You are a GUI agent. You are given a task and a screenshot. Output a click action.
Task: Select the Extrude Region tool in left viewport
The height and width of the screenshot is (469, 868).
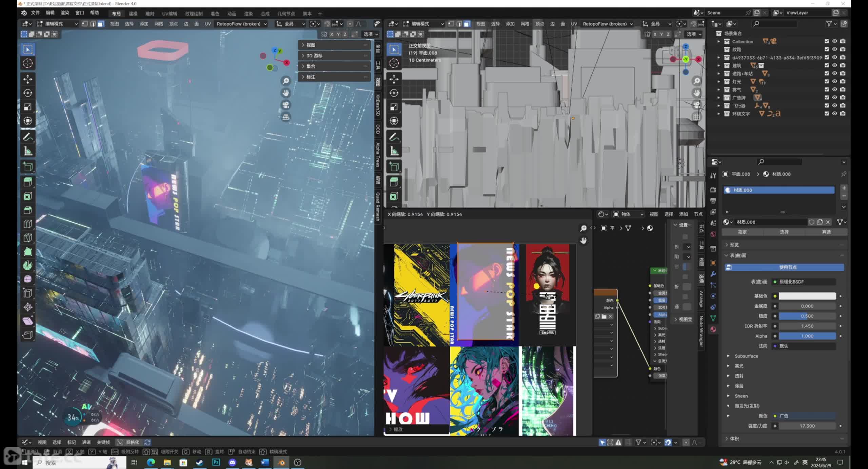28,182
